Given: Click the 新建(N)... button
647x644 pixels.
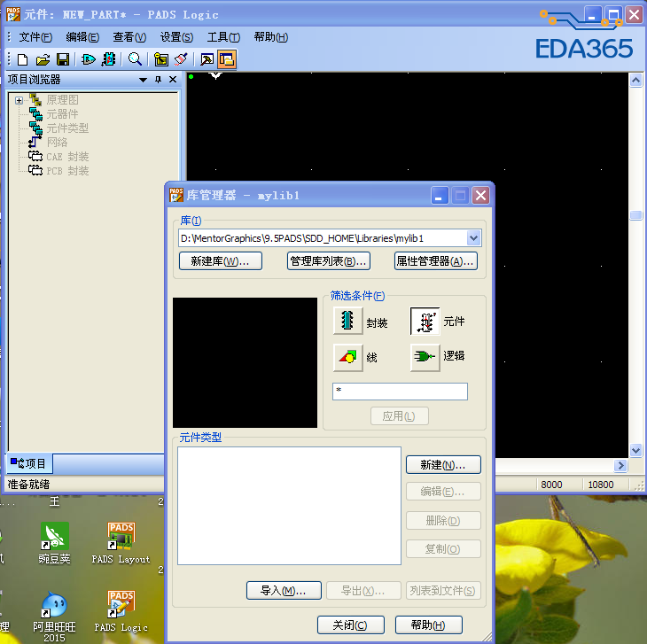Looking at the screenshot, I should pos(443,465).
